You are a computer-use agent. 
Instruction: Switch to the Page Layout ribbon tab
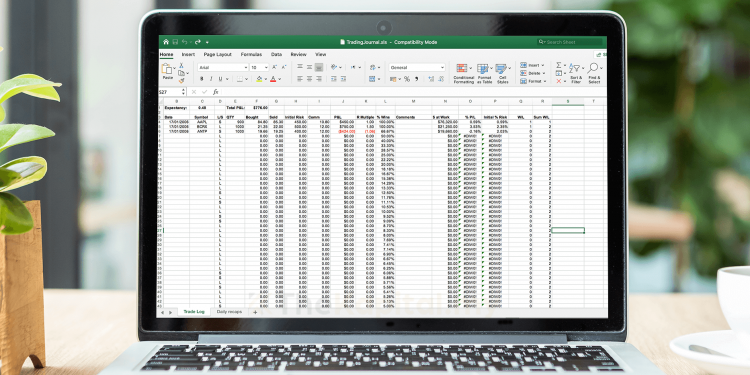(x=218, y=55)
